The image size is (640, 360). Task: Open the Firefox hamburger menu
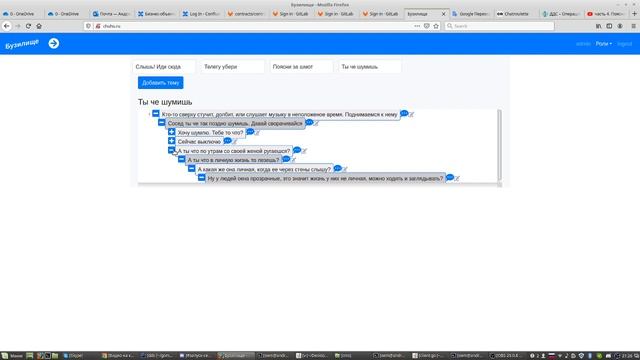[x=633, y=26]
